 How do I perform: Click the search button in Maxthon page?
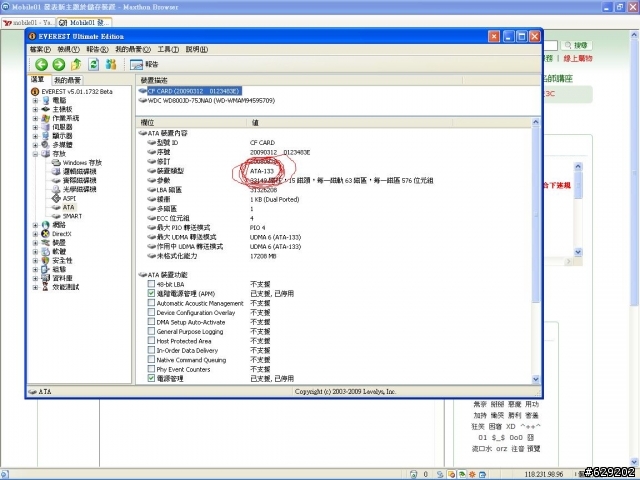[576, 45]
